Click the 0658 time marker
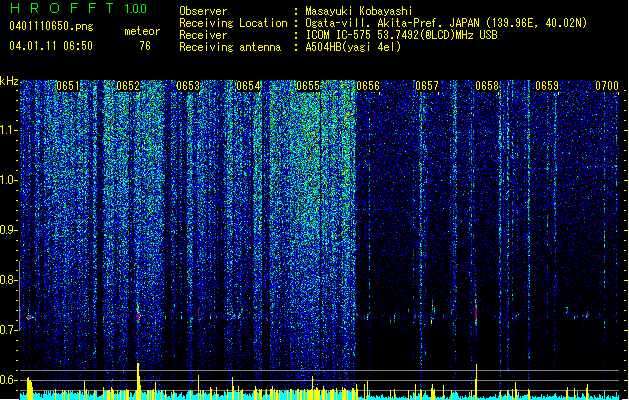629x400 pixels. click(x=487, y=86)
